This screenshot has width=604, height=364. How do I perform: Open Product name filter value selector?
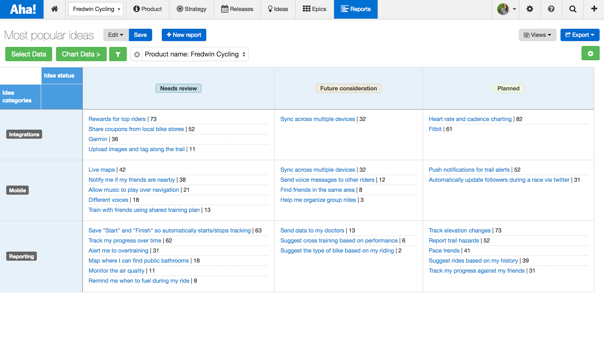click(195, 54)
